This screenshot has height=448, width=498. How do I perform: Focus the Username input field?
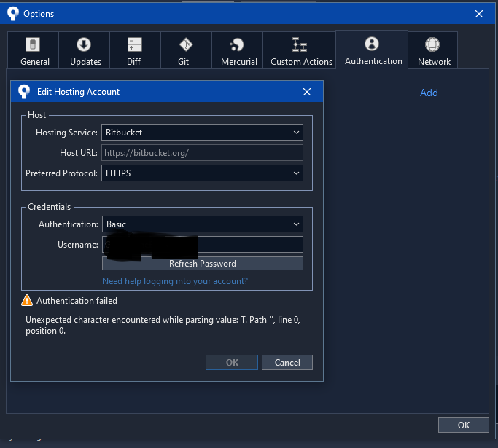203,245
